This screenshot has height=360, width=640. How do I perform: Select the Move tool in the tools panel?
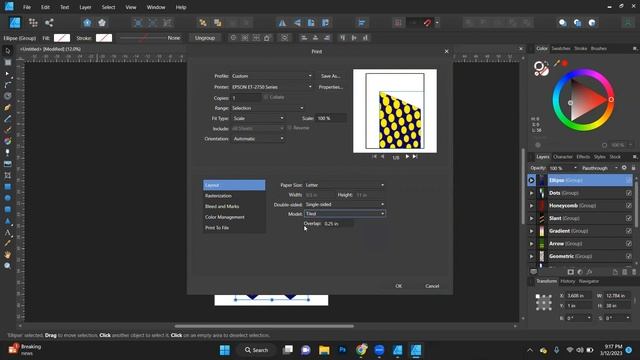pos(7,51)
